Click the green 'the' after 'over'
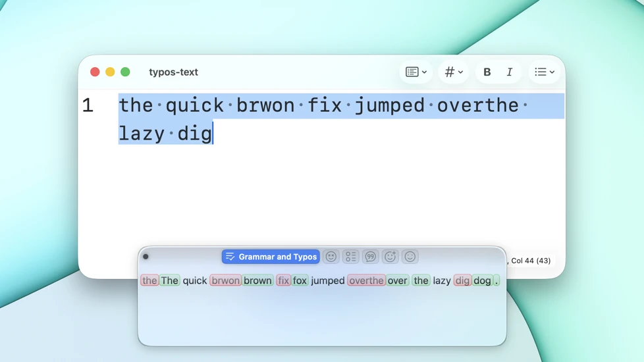644x362 pixels. (421, 280)
